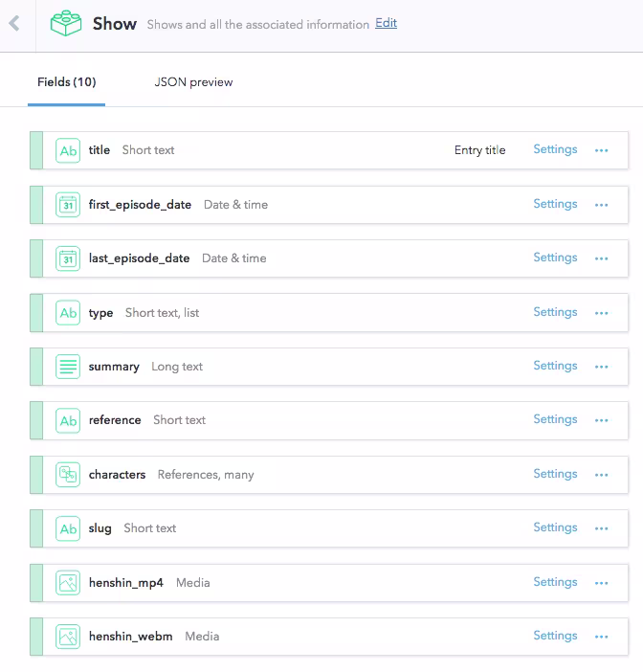This screenshot has height=672, width=643.
Task: Click the media icon for henshin_webm
Action: pyautogui.click(x=68, y=637)
